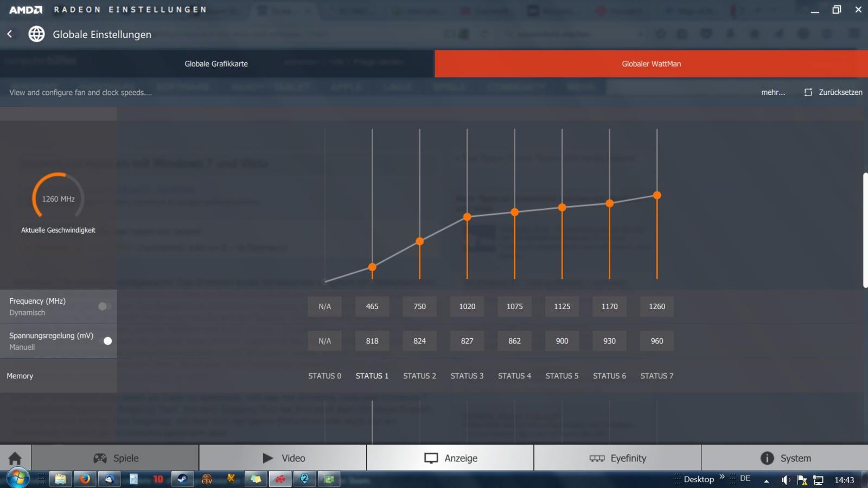Viewport: 868px width, 488px height.
Task: Click the voltage field showing 960
Action: coord(657,341)
